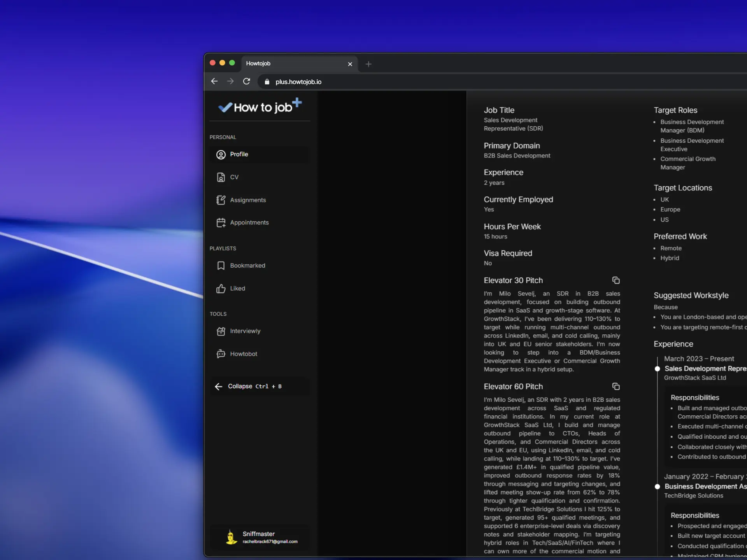Click the Sales Development Representative experience entry marker

pos(657,369)
